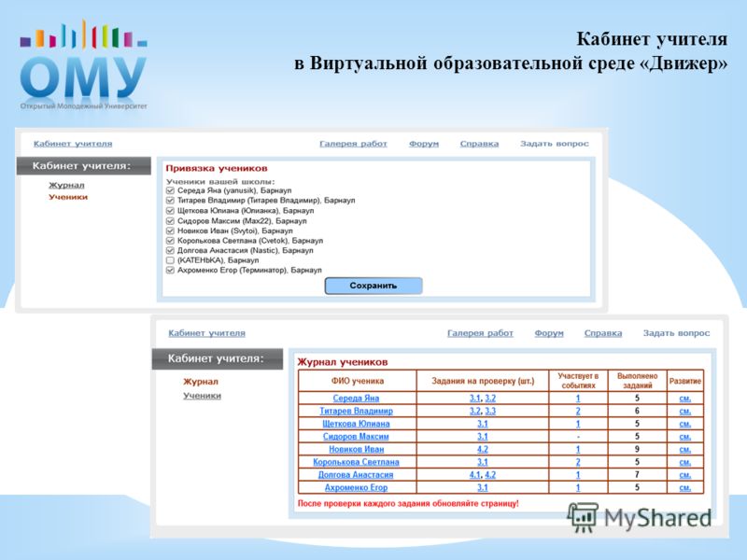
Task: View development 'см.' link for Середа Яна
Action: tap(685, 399)
